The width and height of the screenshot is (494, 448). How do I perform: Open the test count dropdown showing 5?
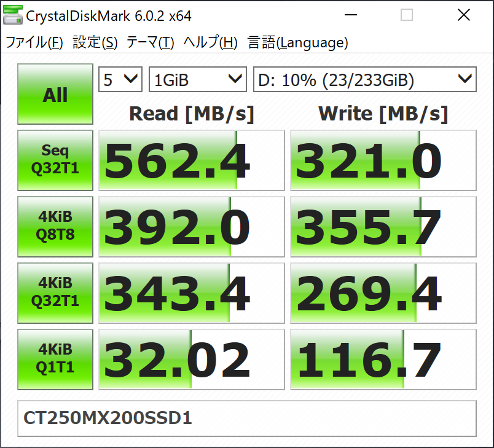[120, 79]
